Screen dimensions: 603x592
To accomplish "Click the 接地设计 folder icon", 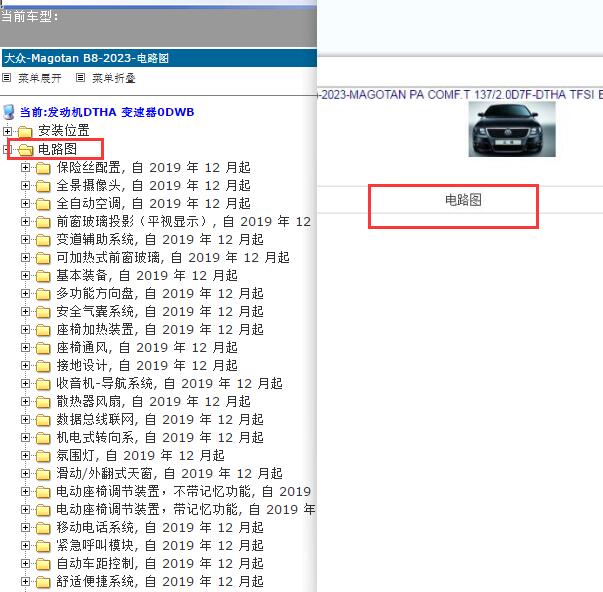I will (x=43, y=366).
